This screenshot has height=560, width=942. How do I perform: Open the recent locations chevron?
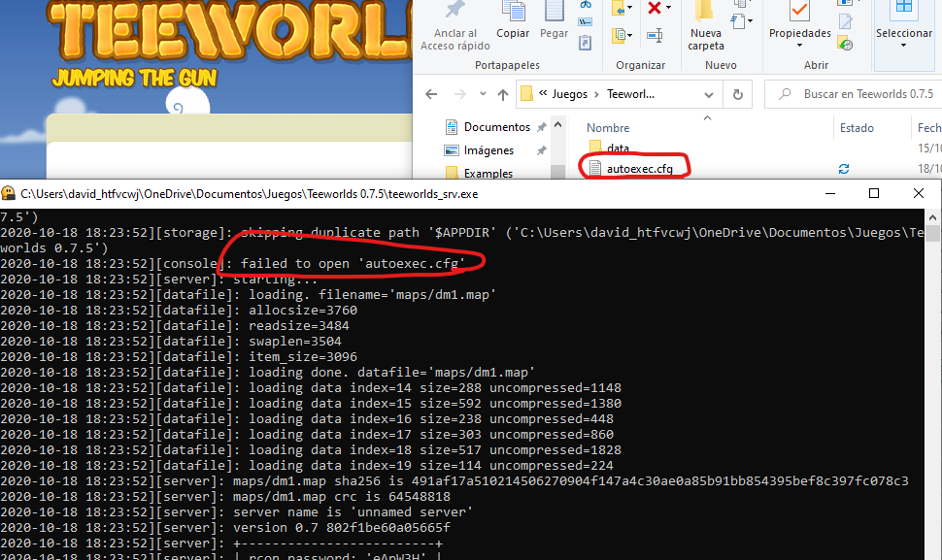[483, 94]
